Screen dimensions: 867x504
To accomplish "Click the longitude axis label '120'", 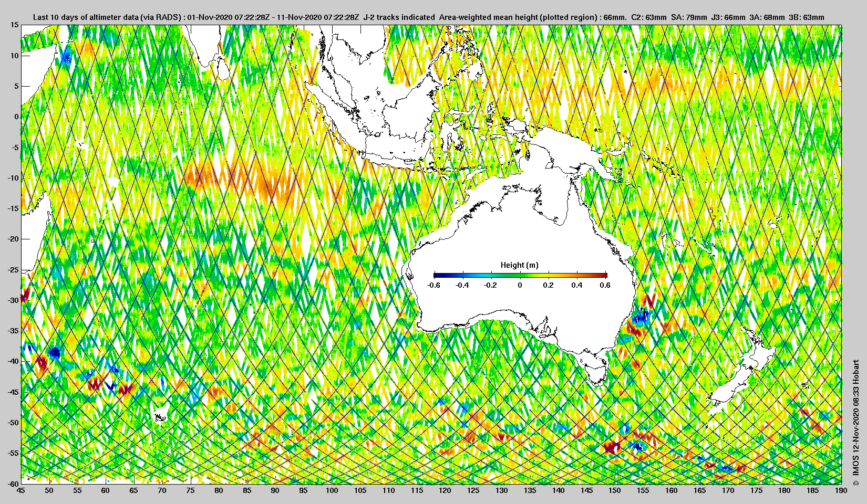I will 445,490.
